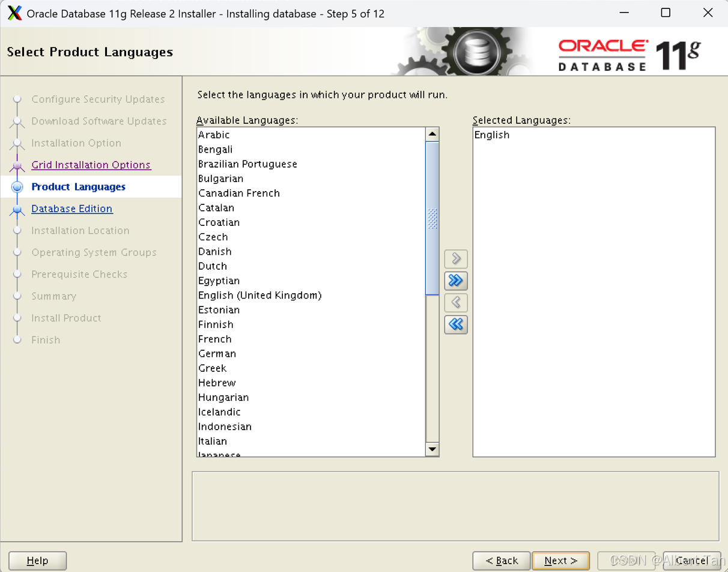Click the Download Software Updates step
The width and height of the screenshot is (728, 572).
click(x=99, y=121)
